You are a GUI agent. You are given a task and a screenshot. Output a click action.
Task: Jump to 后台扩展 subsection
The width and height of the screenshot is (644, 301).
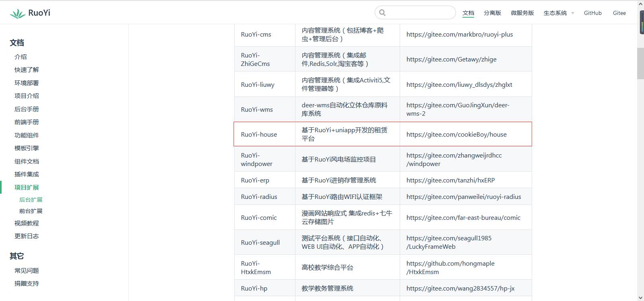click(x=31, y=199)
